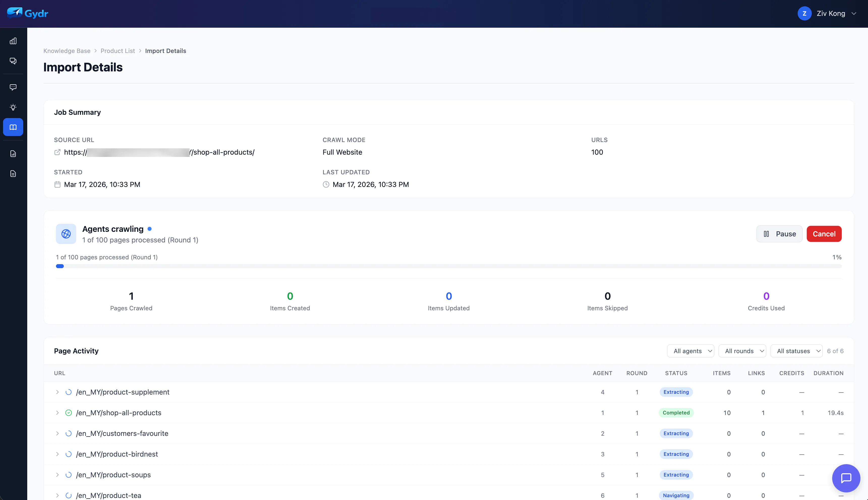Viewport: 868px width, 500px height.
Task: Click the calendar icon next to Started date
Action: pyautogui.click(x=57, y=184)
